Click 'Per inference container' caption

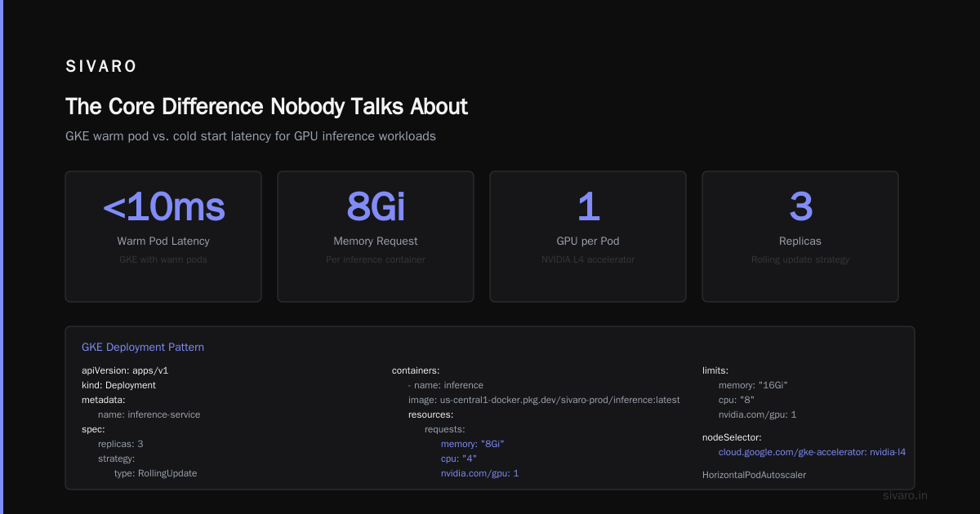click(x=376, y=259)
